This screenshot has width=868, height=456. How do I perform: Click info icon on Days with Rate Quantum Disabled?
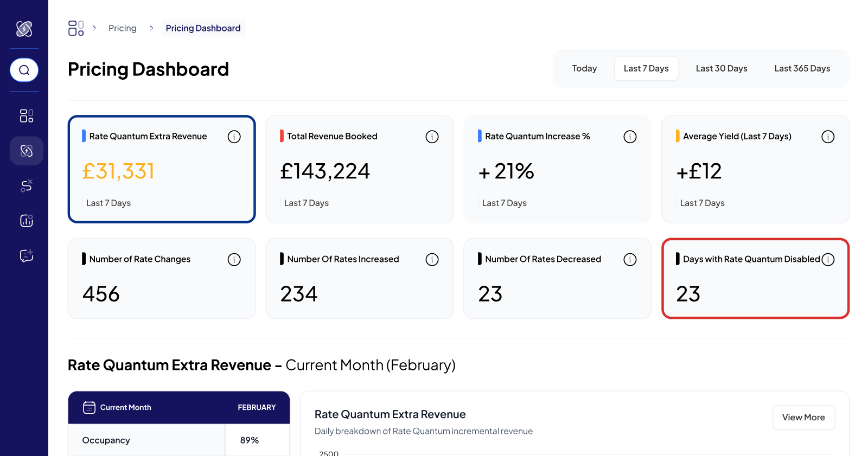tap(828, 260)
